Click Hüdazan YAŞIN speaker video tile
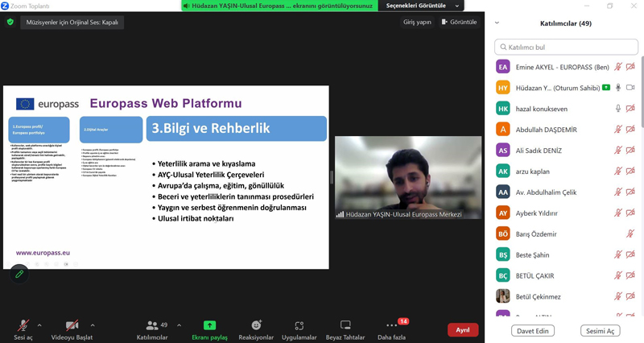Screen dimensions: 644x343 [408, 177]
